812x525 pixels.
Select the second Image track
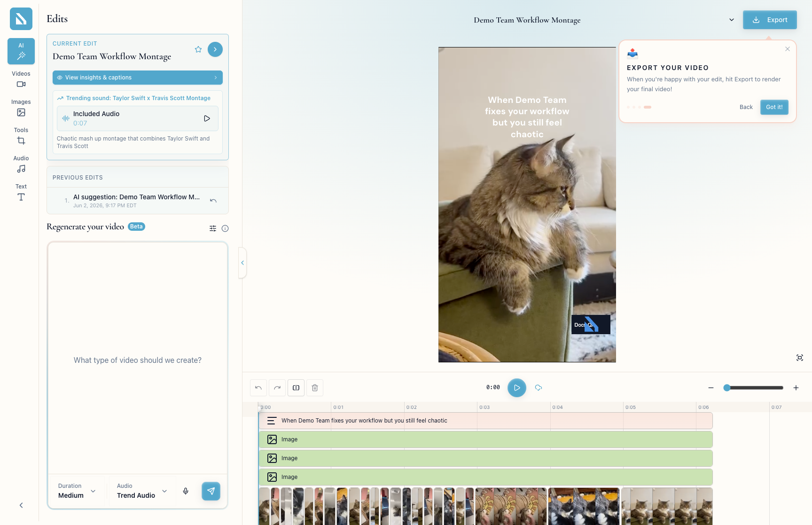point(486,458)
